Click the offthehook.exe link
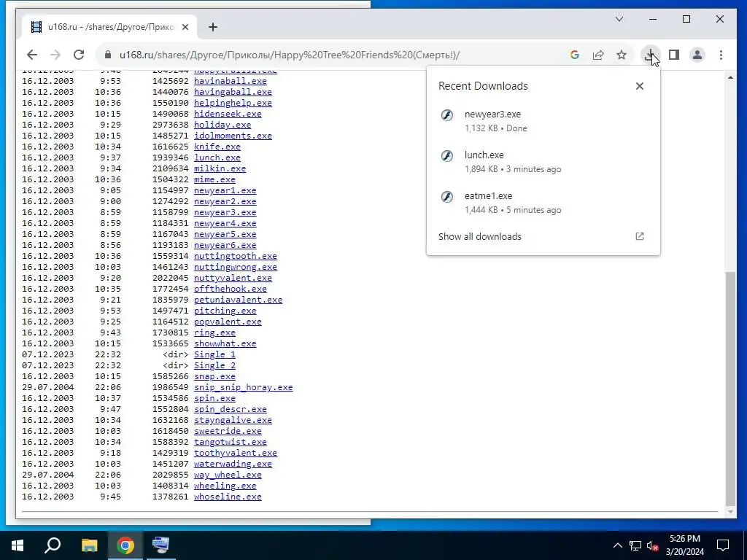This screenshot has height=560, width=747. point(230,289)
